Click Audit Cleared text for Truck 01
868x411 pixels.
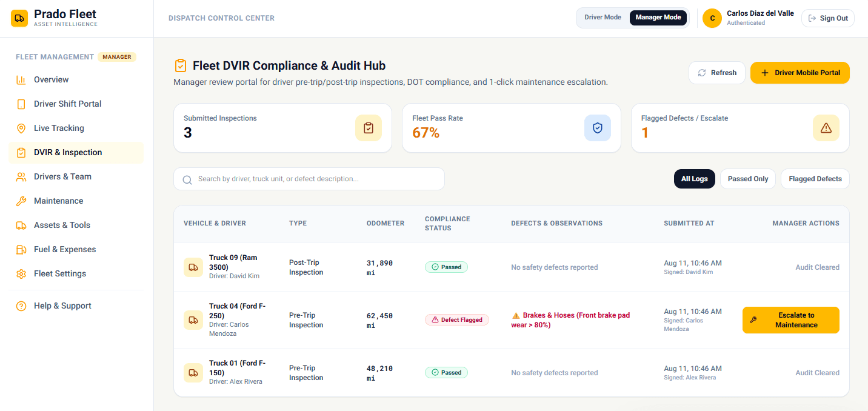[x=818, y=373]
